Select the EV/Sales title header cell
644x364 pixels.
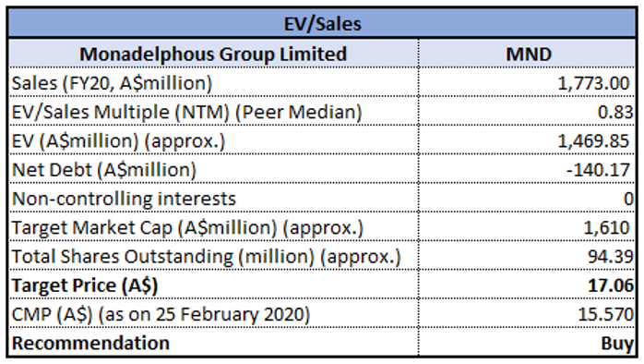(322, 23)
